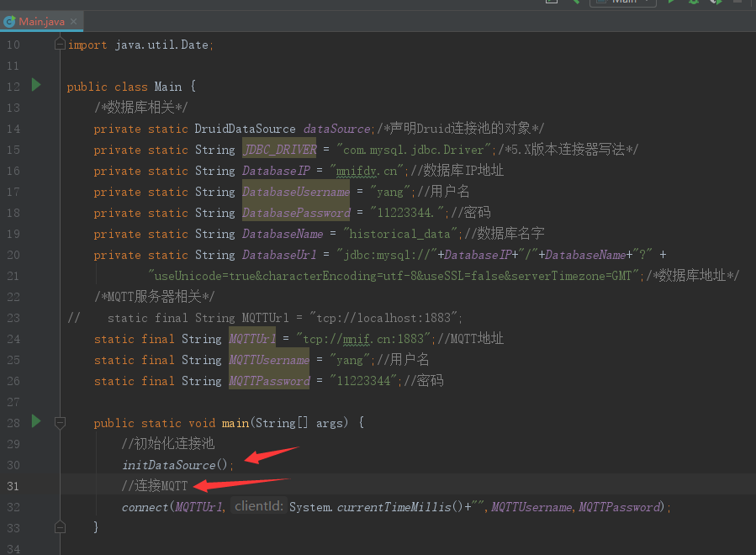Click line number 20 in the gutter
Screen dimensions: 756x555
[13, 255]
